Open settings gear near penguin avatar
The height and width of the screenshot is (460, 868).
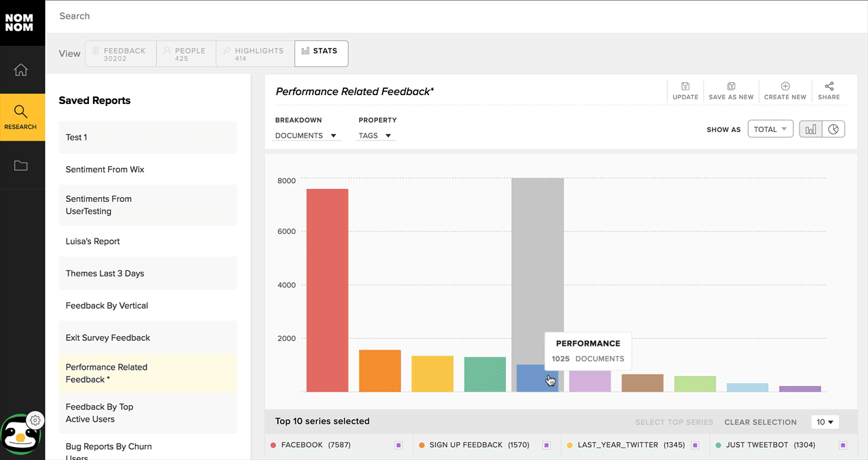(36, 420)
